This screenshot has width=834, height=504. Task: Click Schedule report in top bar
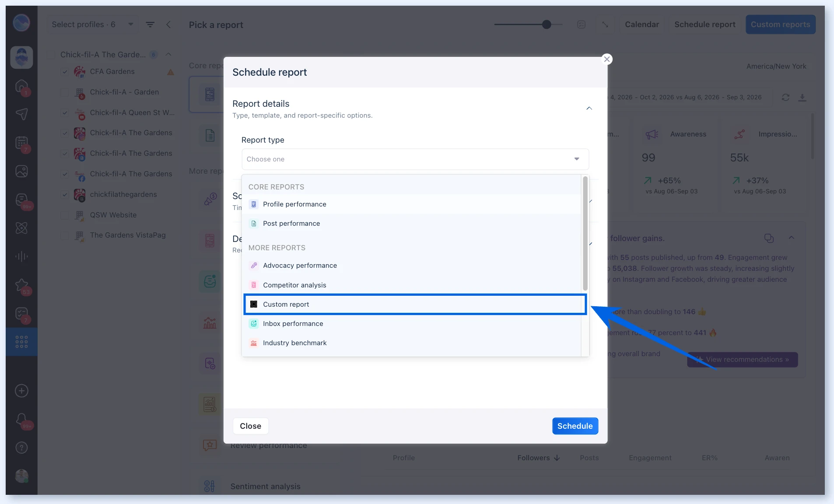tap(704, 24)
